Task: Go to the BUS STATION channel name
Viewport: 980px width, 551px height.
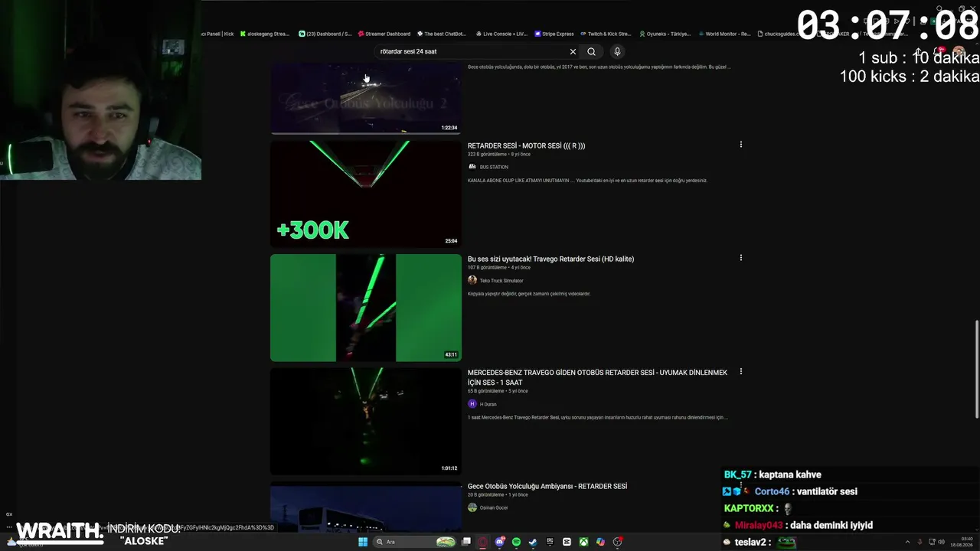Action: tap(494, 167)
